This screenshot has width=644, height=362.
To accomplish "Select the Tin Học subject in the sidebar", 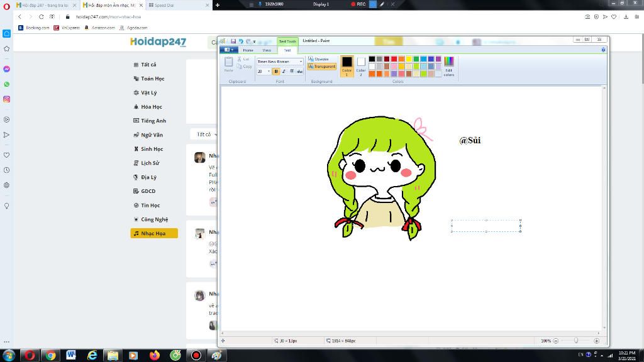I will coord(147,206).
